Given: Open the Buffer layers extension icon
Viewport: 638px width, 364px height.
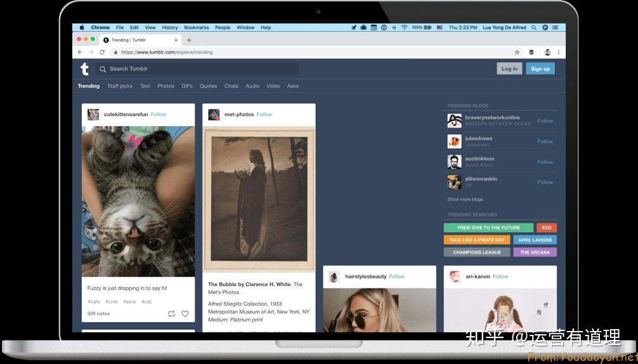Looking at the screenshot, I should coord(531,52).
